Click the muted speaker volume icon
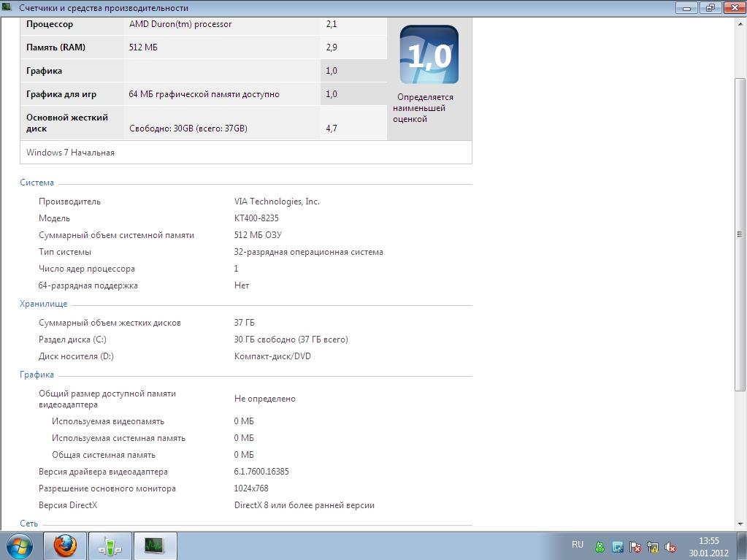This screenshot has height=560, width=747. (670, 547)
